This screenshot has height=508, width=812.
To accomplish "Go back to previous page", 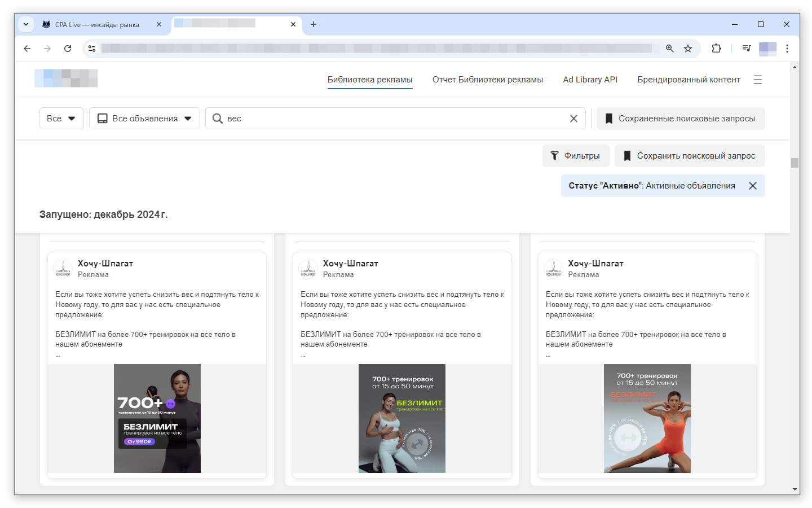I will coord(27,49).
